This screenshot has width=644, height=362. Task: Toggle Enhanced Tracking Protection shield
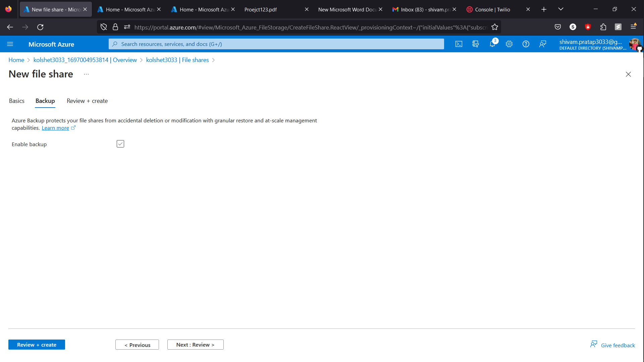[103, 27]
